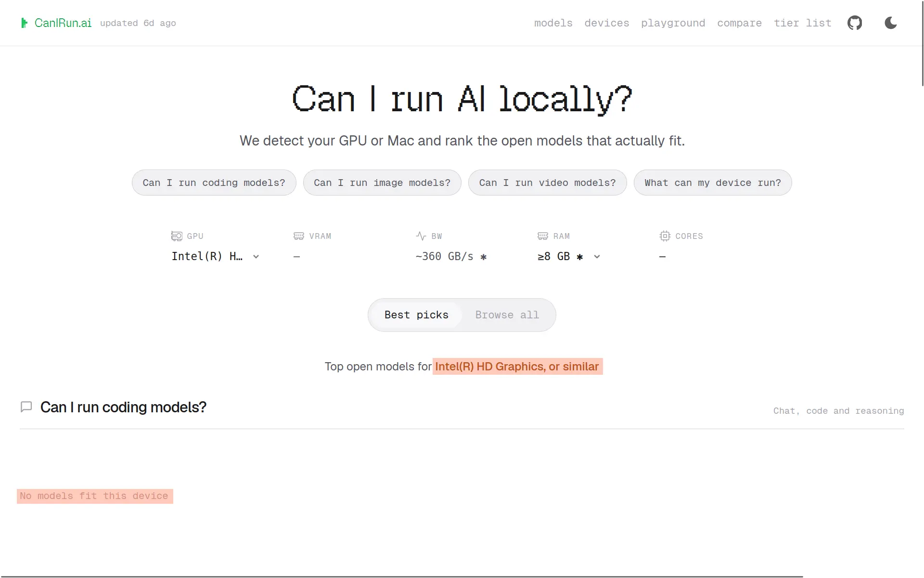Open the RAM size dropdown chevron

tap(597, 257)
